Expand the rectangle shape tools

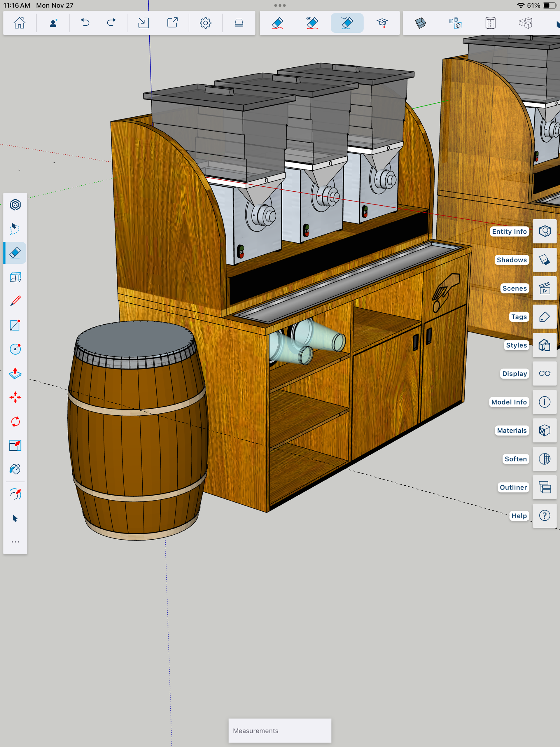[15, 325]
